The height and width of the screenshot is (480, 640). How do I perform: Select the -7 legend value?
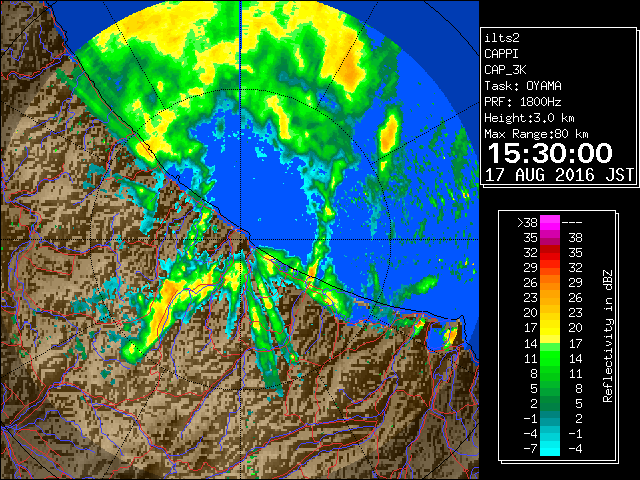(x=530, y=449)
